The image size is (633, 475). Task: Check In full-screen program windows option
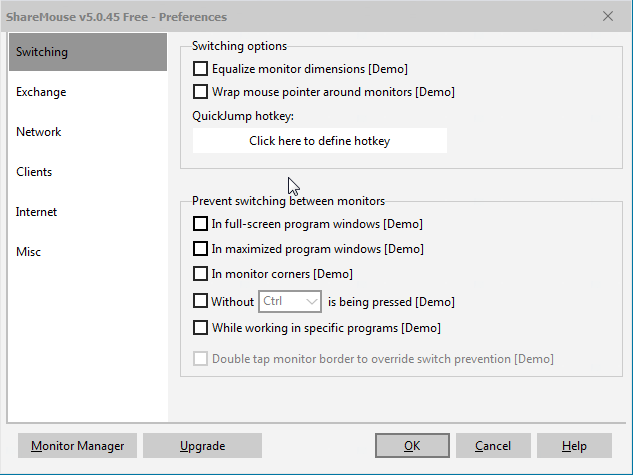[x=201, y=224]
